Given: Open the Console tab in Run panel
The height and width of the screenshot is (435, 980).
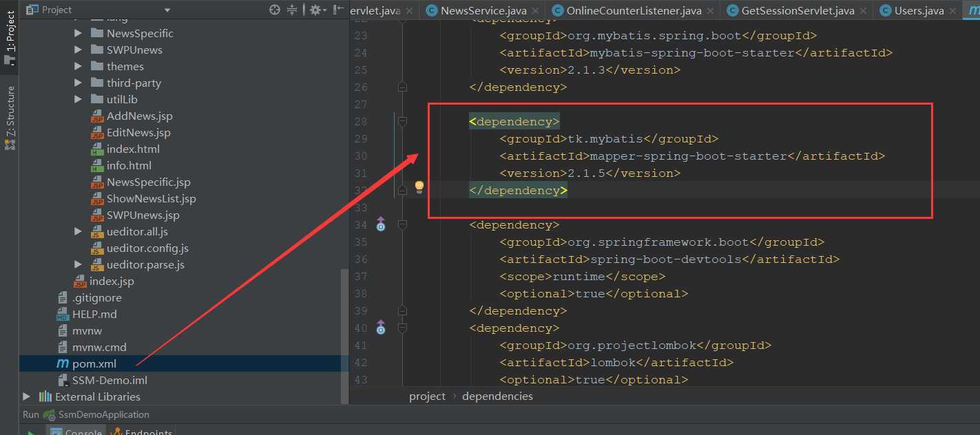Looking at the screenshot, I should coord(75,431).
